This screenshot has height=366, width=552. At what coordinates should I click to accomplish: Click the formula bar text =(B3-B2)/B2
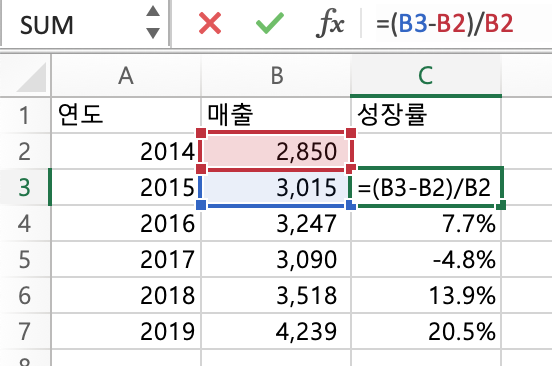[x=445, y=24]
